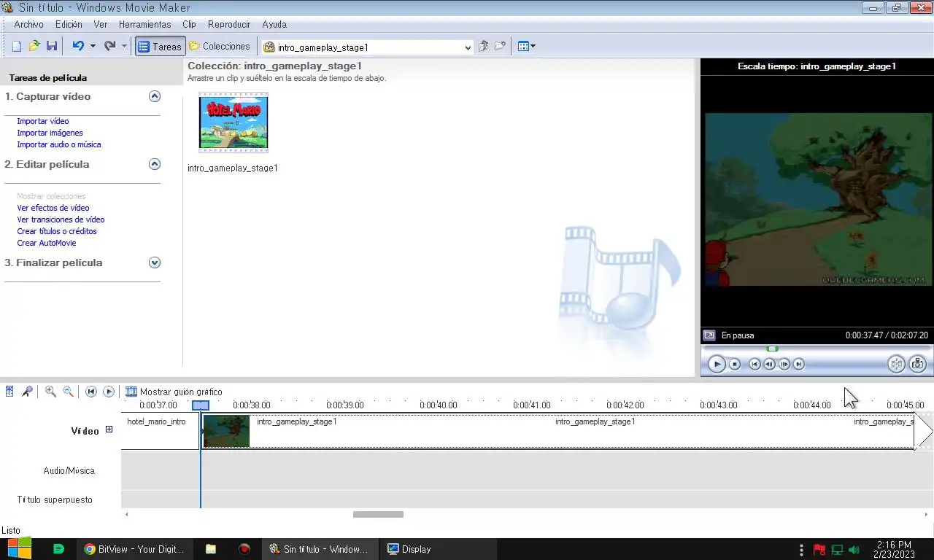Click the preview monitor seek bar handle
This screenshot has width=934, height=560.
(x=772, y=349)
